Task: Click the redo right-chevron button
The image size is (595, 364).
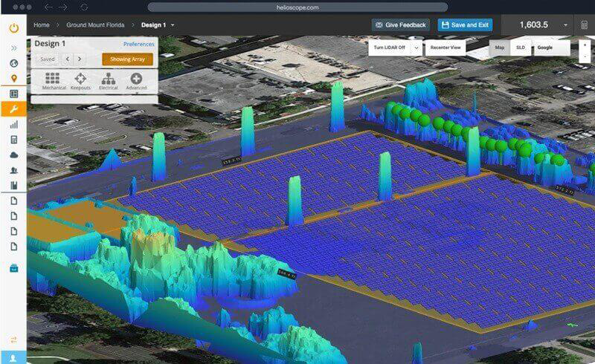Action: point(80,59)
